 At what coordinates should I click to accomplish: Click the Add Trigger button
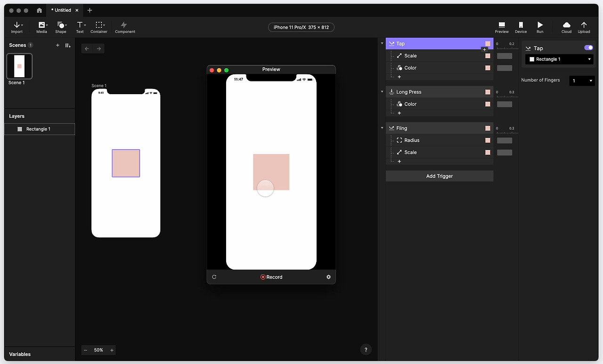(x=440, y=176)
